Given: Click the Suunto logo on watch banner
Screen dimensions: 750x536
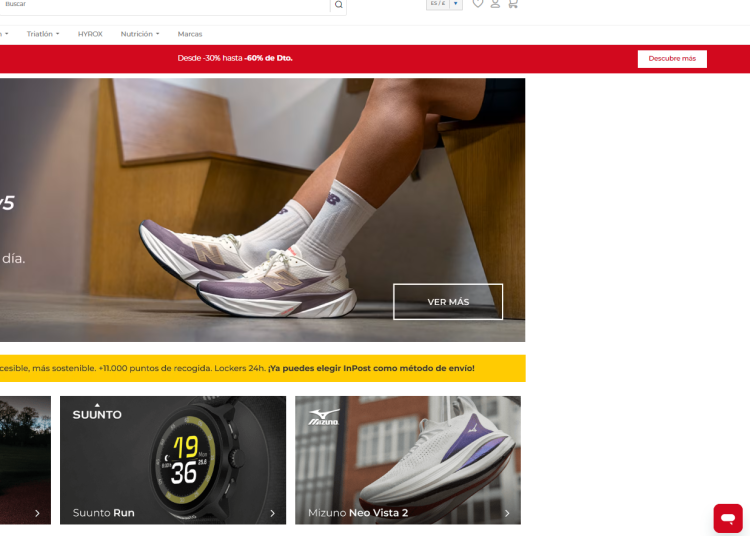Looking at the screenshot, I should tap(97, 412).
